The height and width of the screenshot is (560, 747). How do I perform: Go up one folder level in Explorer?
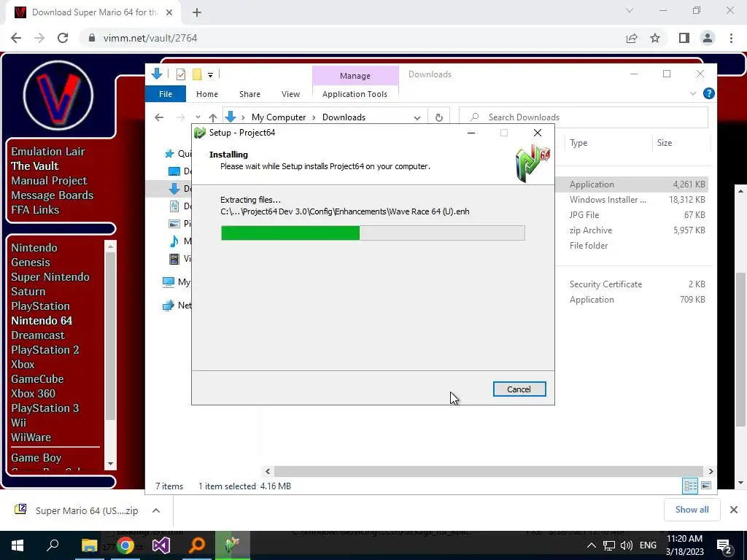pyautogui.click(x=212, y=117)
